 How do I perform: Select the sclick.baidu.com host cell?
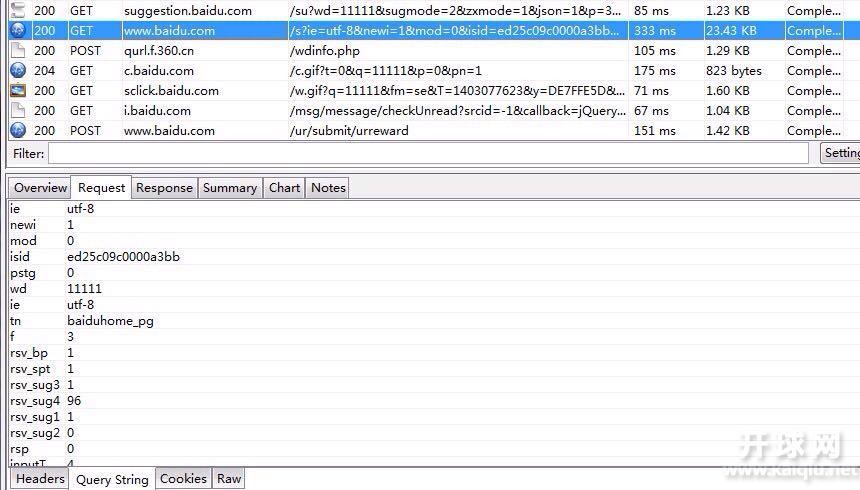tap(171, 91)
